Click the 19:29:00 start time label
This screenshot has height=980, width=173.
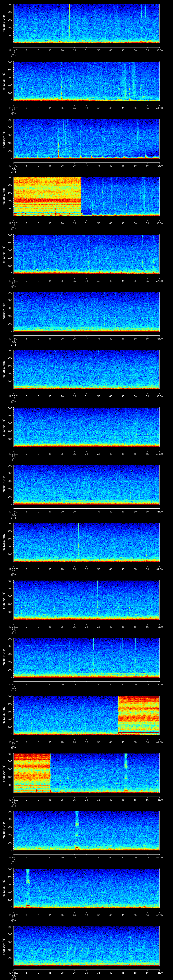13,50
